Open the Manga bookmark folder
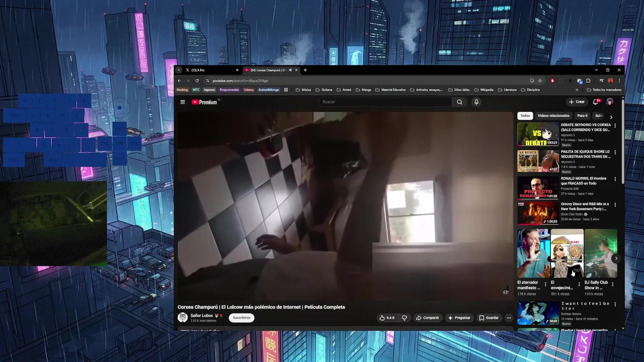The image size is (644, 362). (363, 90)
